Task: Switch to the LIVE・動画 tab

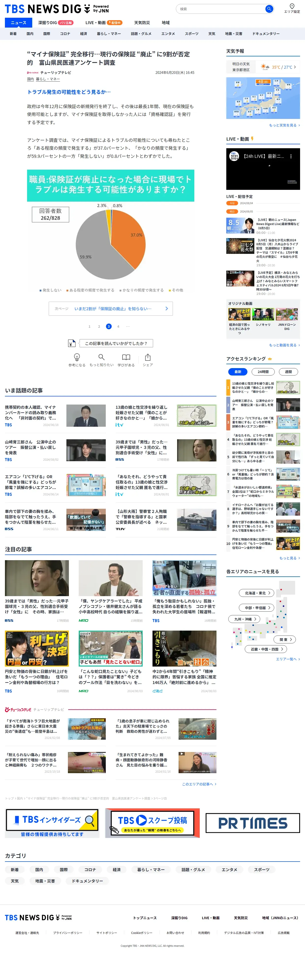Action: click(x=104, y=23)
